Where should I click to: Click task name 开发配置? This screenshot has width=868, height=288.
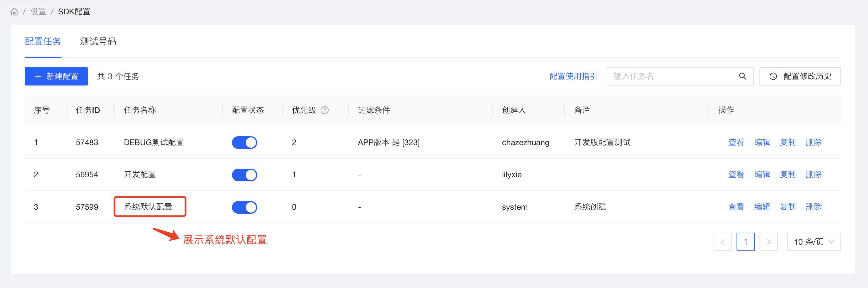(140, 174)
